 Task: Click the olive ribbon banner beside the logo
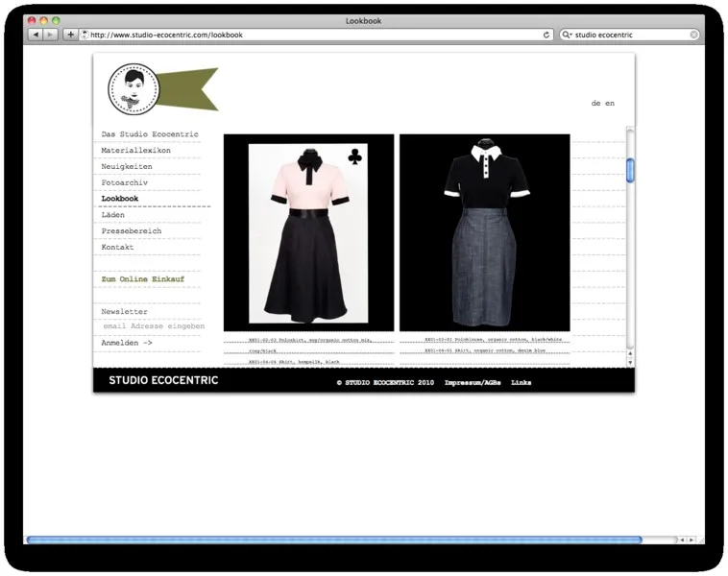pyautogui.click(x=188, y=89)
